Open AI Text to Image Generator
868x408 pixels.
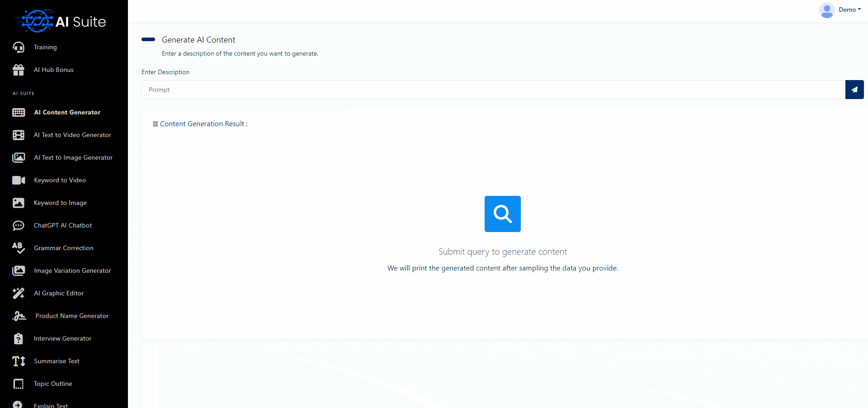[x=73, y=157]
